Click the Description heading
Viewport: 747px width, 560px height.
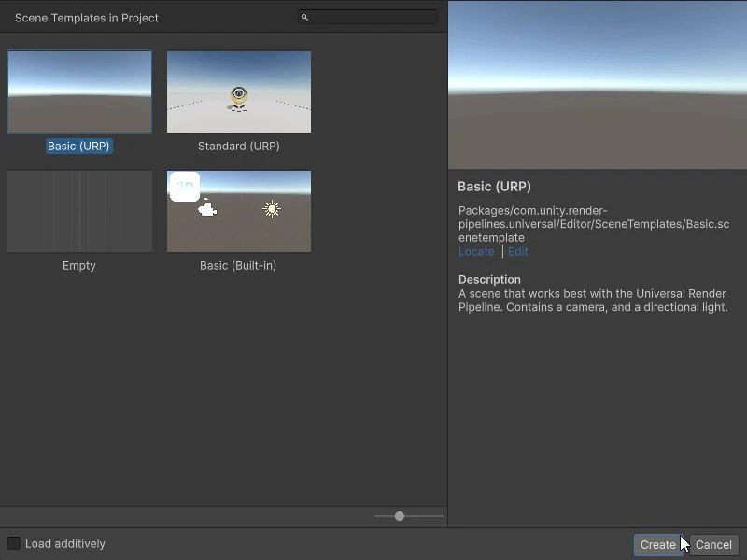click(489, 279)
